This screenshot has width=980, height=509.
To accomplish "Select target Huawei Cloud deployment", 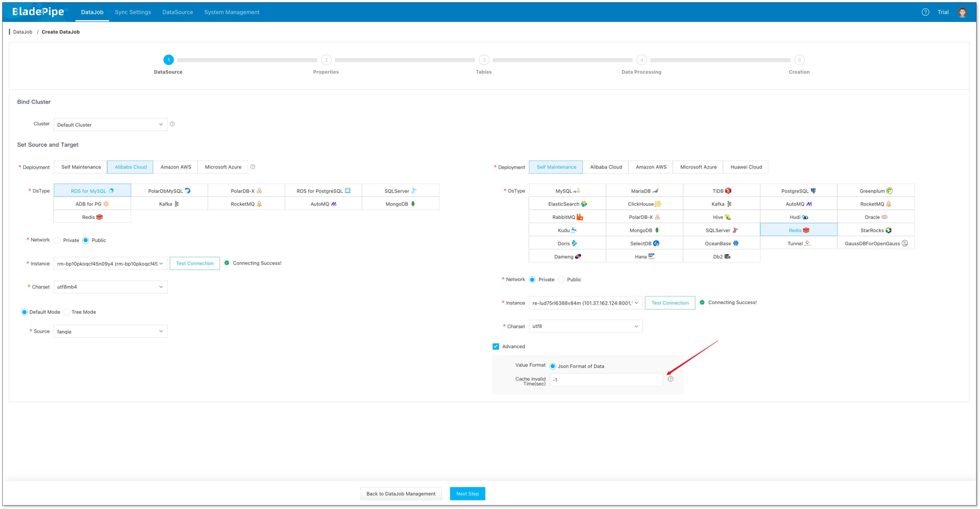I will [746, 167].
